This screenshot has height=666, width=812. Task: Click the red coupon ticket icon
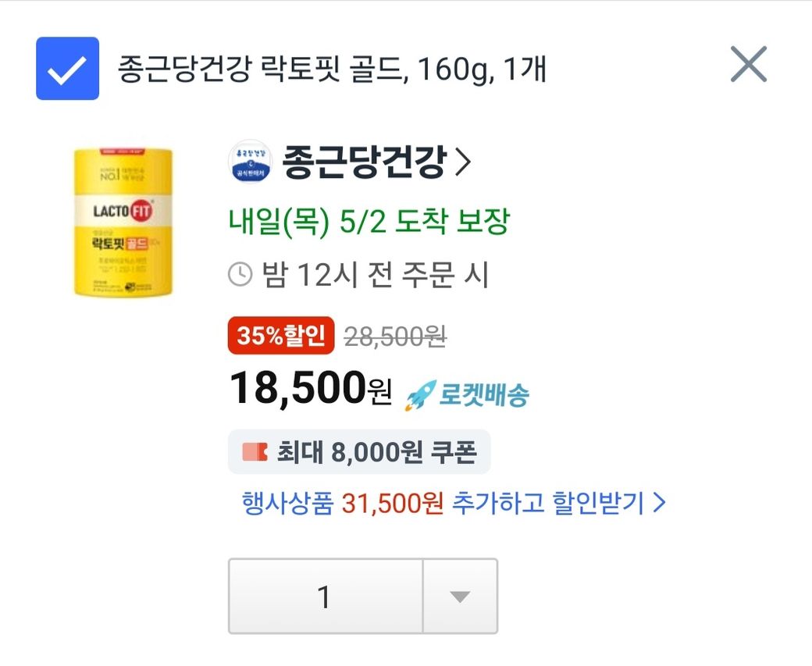(x=255, y=452)
